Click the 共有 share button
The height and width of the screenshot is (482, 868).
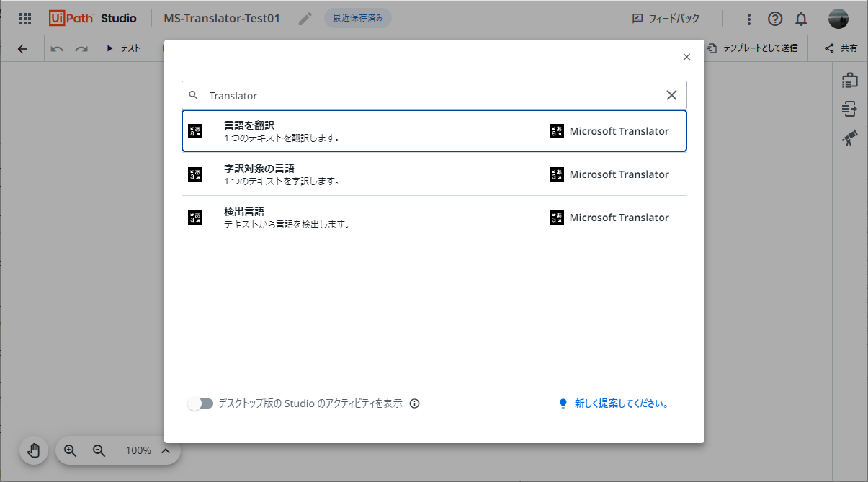pyautogui.click(x=841, y=49)
